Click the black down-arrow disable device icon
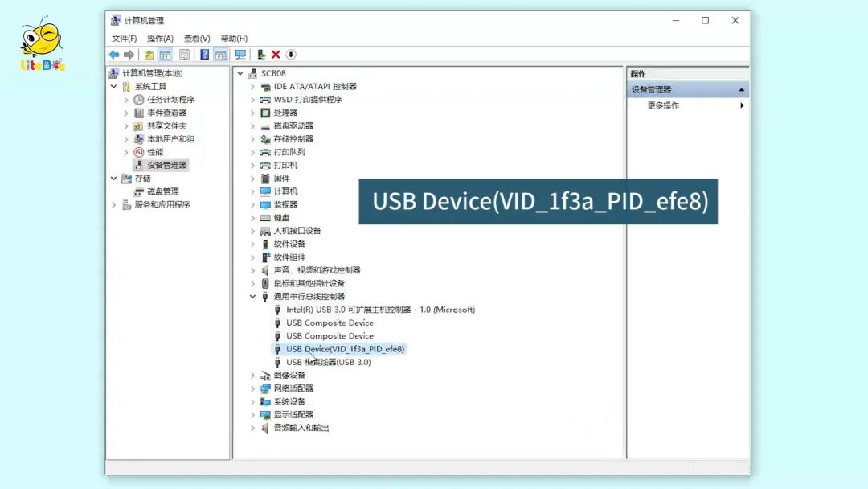The width and height of the screenshot is (868, 489). (x=291, y=55)
